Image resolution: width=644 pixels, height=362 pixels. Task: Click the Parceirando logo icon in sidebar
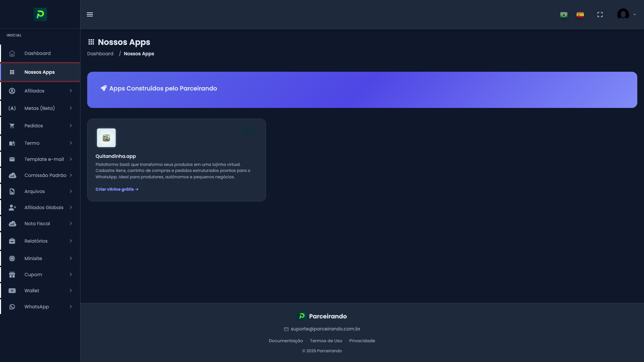click(40, 14)
